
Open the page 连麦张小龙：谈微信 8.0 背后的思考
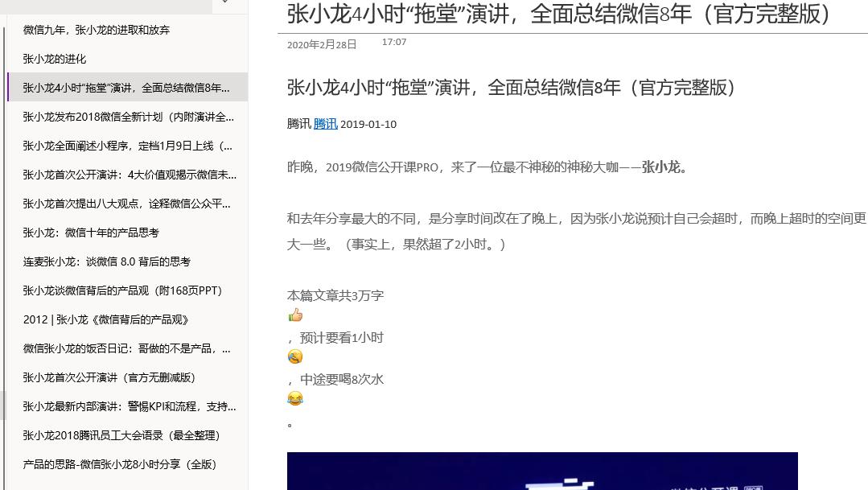(x=113, y=261)
